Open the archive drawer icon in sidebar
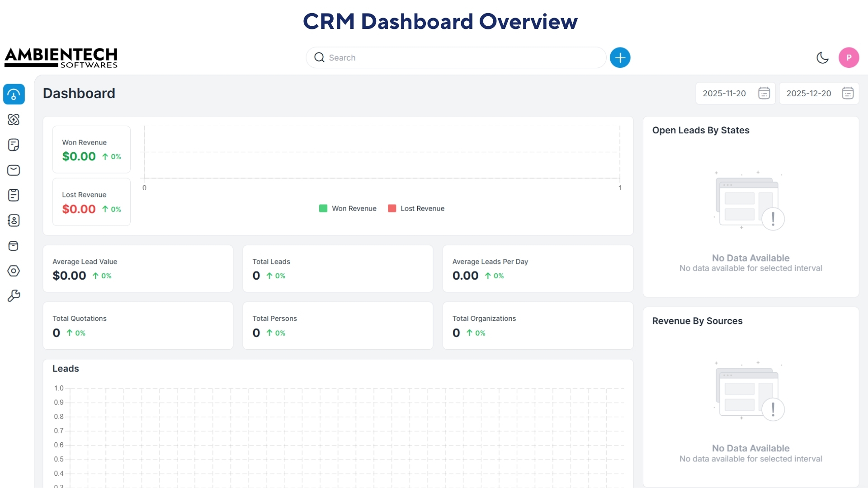The height and width of the screenshot is (488, 868). (14, 246)
